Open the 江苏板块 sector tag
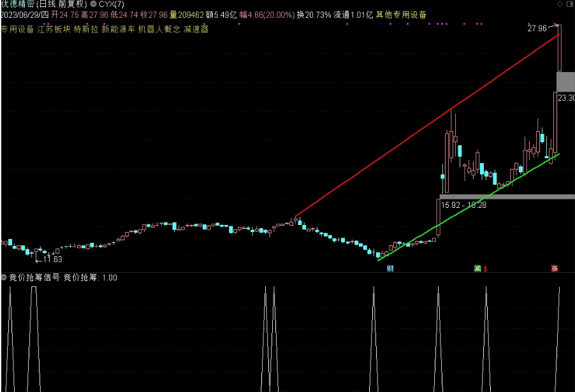This screenshot has height=392, width=575. (54, 29)
